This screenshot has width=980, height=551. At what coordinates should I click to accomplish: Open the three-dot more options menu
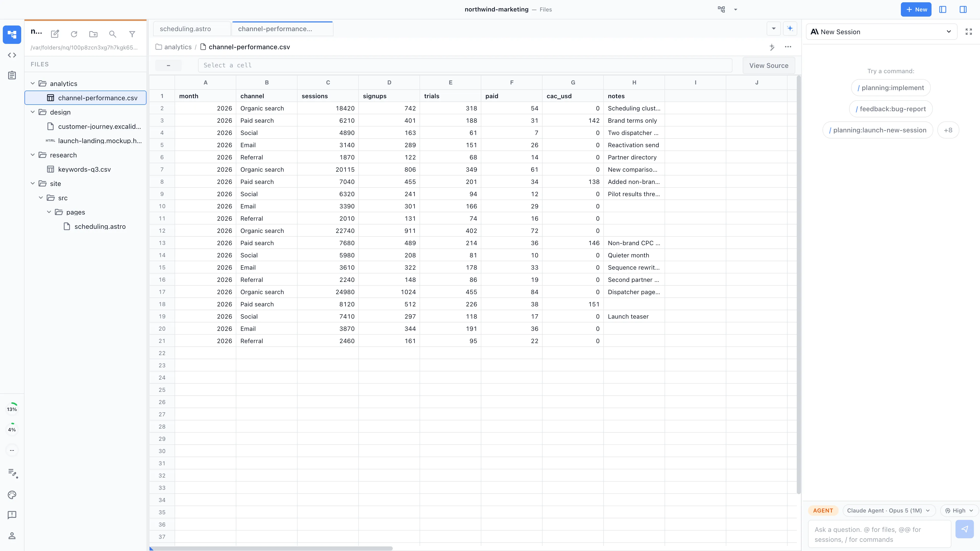[788, 47]
